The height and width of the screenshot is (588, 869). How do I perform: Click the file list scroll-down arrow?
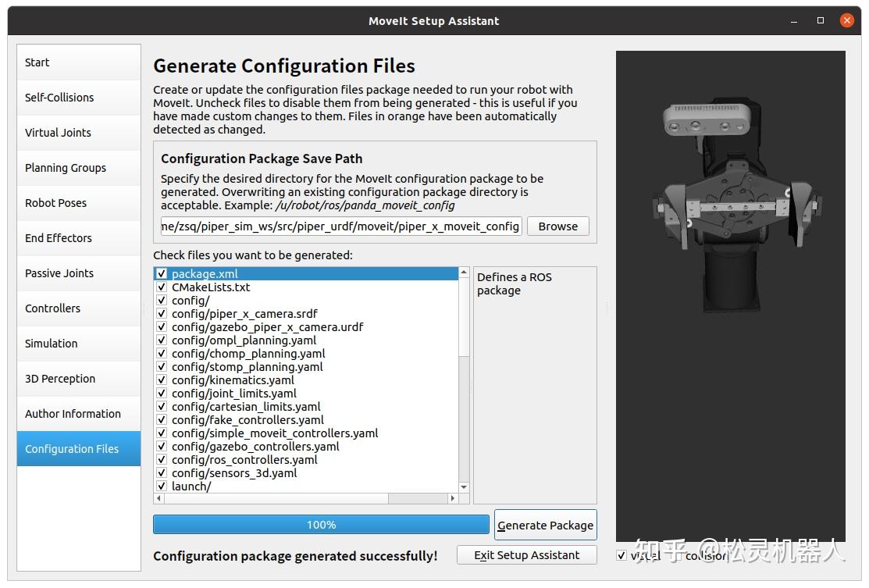tap(464, 486)
